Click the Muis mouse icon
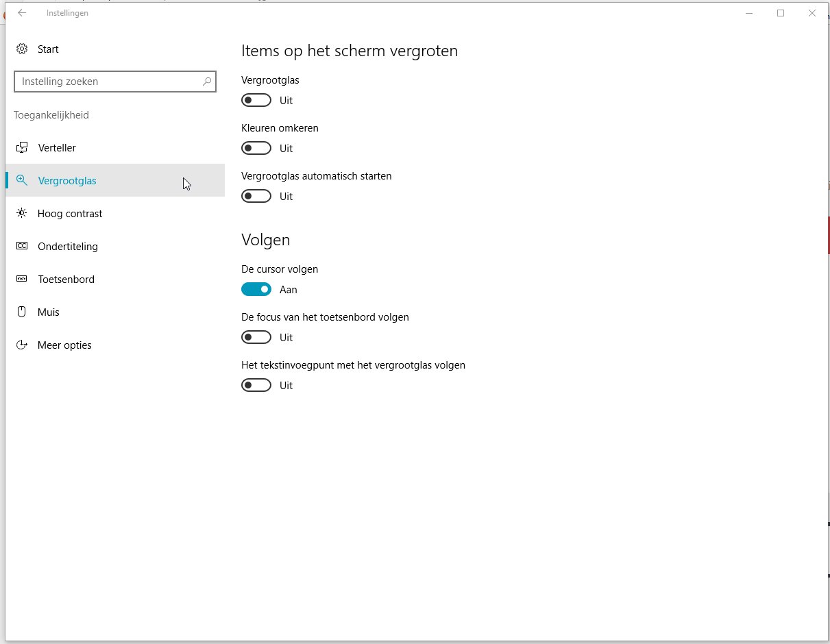This screenshot has width=830, height=644. click(x=22, y=312)
